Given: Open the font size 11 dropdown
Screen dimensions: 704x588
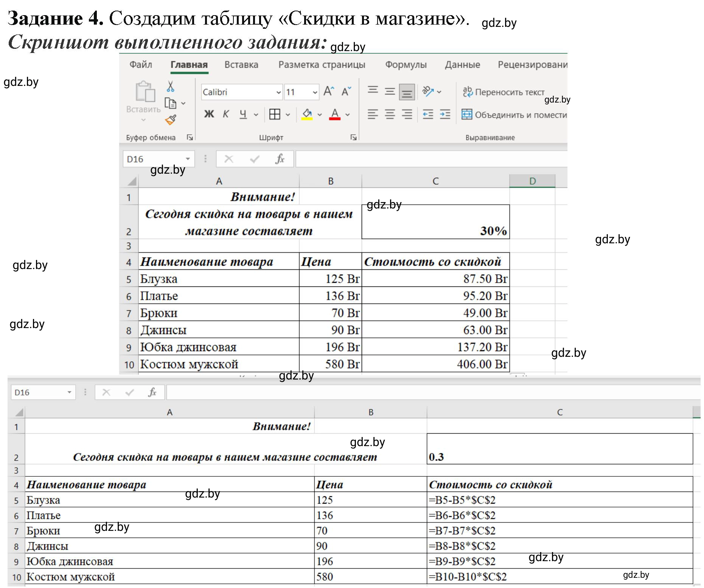Looking at the screenshot, I should [x=315, y=92].
